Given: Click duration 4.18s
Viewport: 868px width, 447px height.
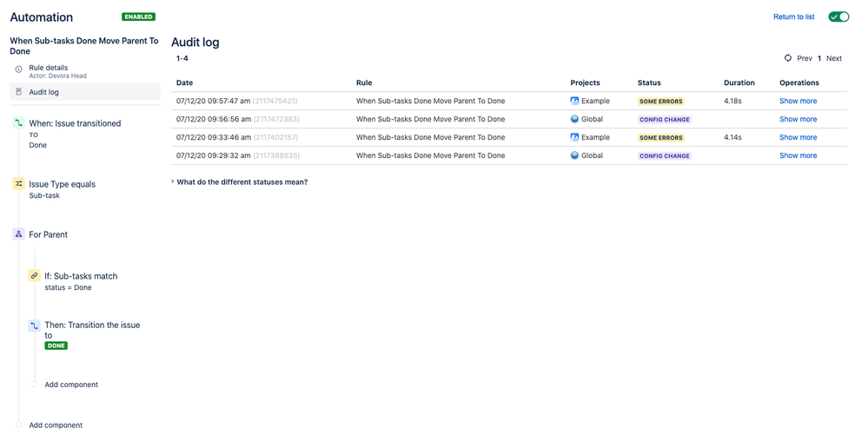Looking at the screenshot, I should 732,101.
